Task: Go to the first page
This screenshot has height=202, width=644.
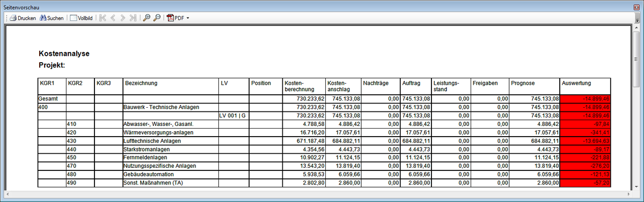Action: (103, 18)
